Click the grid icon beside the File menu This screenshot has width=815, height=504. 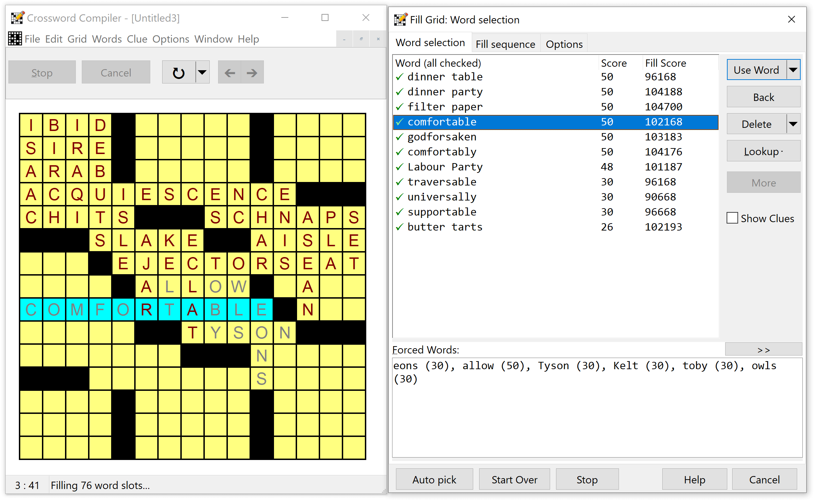coord(15,38)
